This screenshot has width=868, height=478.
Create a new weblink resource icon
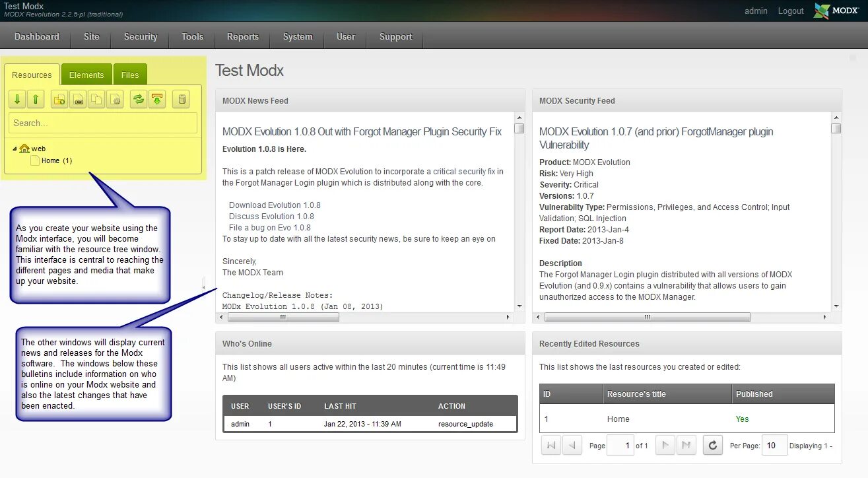coord(78,99)
